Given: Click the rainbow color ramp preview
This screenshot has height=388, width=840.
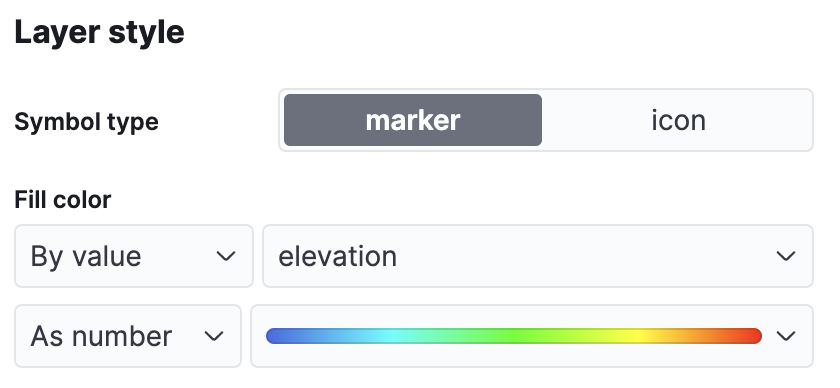Looking at the screenshot, I should 514,336.
